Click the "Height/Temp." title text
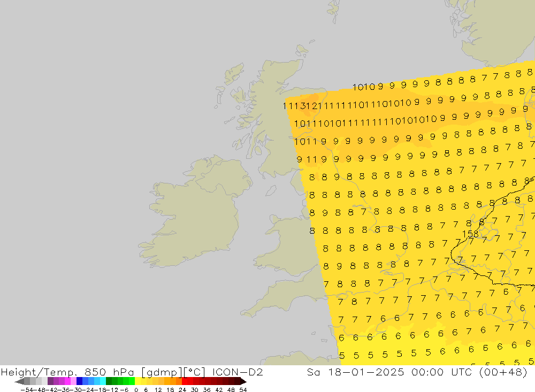 point(40,372)
